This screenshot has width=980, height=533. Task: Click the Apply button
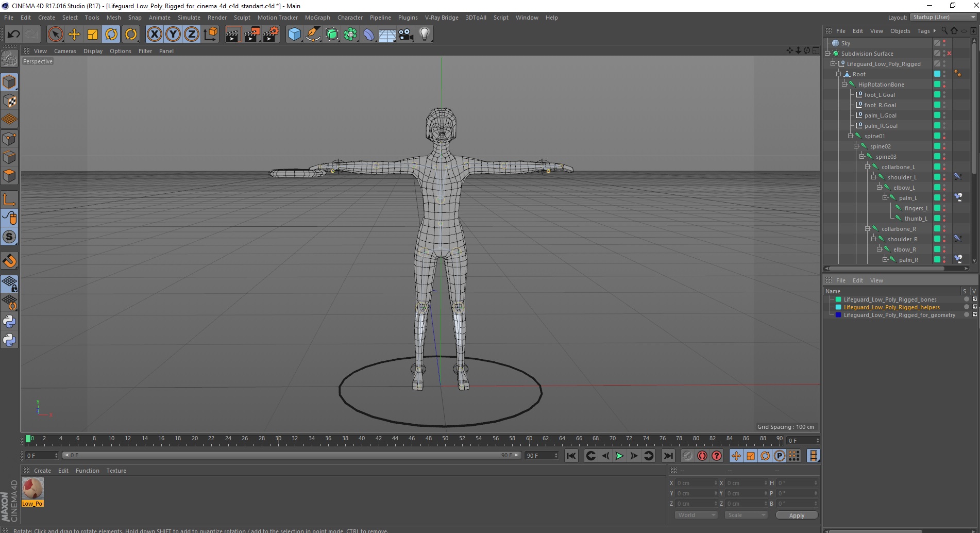pyautogui.click(x=797, y=515)
